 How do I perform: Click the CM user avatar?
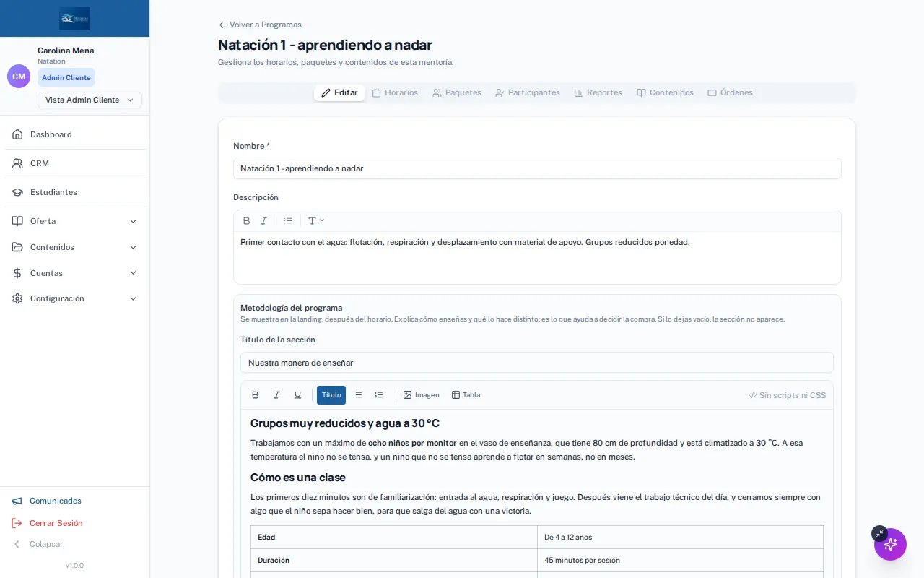point(19,76)
